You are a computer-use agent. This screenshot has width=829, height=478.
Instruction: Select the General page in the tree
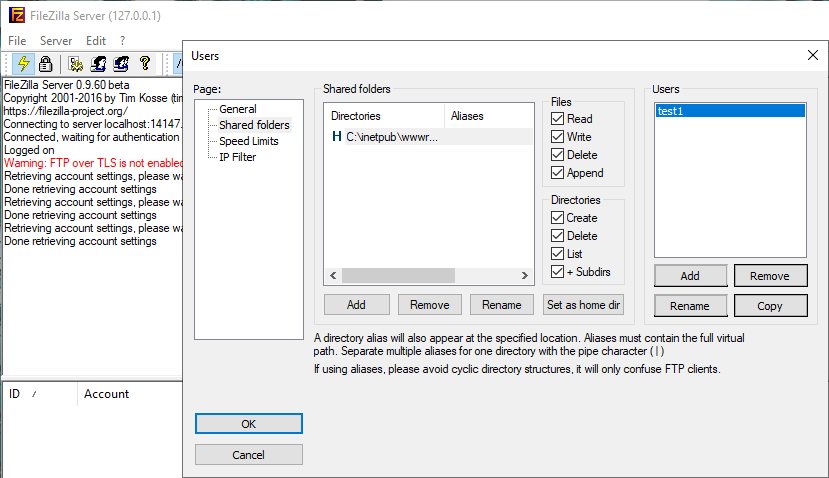coord(238,109)
